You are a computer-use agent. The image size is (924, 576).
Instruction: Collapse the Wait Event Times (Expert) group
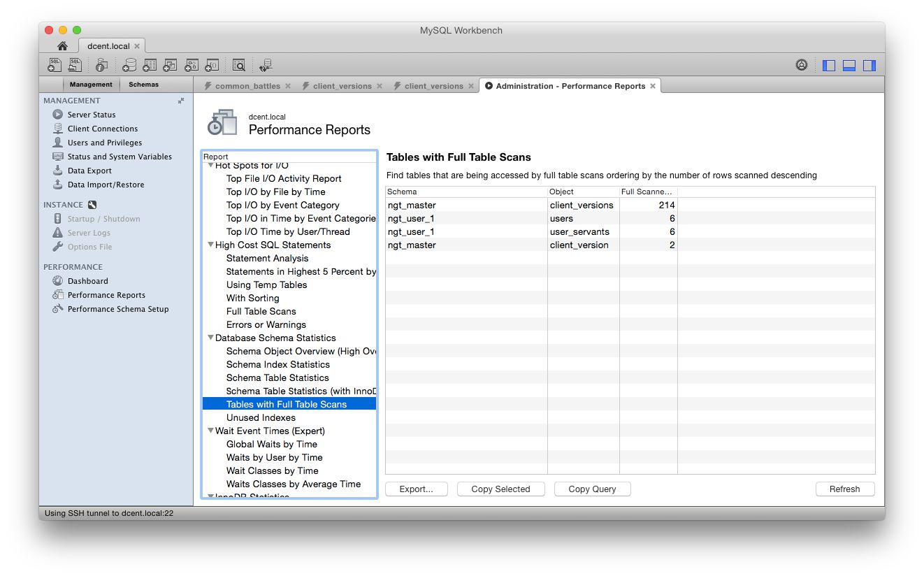point(210,431)
